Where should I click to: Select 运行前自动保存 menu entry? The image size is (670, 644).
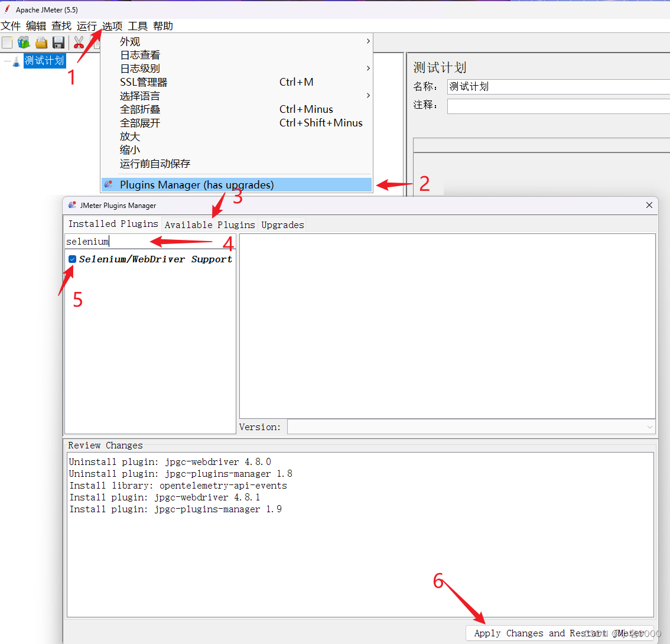click(x=236, y=164)
